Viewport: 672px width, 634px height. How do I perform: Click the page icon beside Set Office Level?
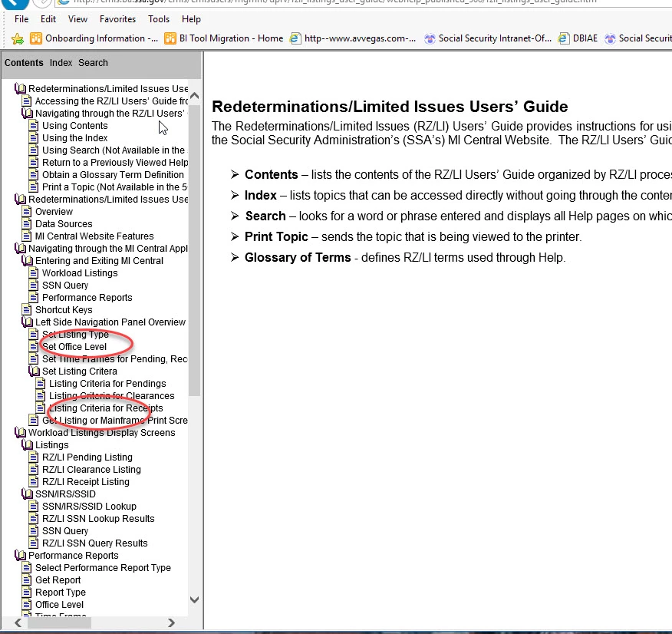point(34,347)
